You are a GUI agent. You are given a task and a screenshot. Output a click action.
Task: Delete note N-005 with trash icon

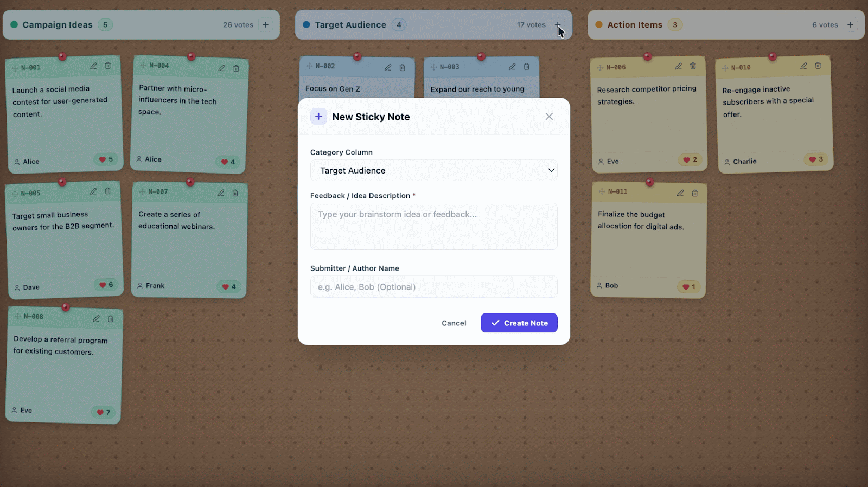(108, 191)
